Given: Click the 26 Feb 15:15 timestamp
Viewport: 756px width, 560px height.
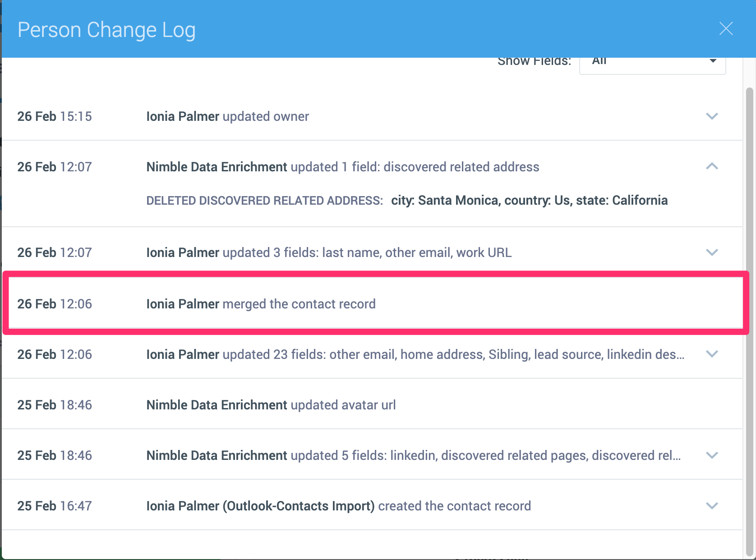Looking at the screenshot, I should click(x=54, y=116).
